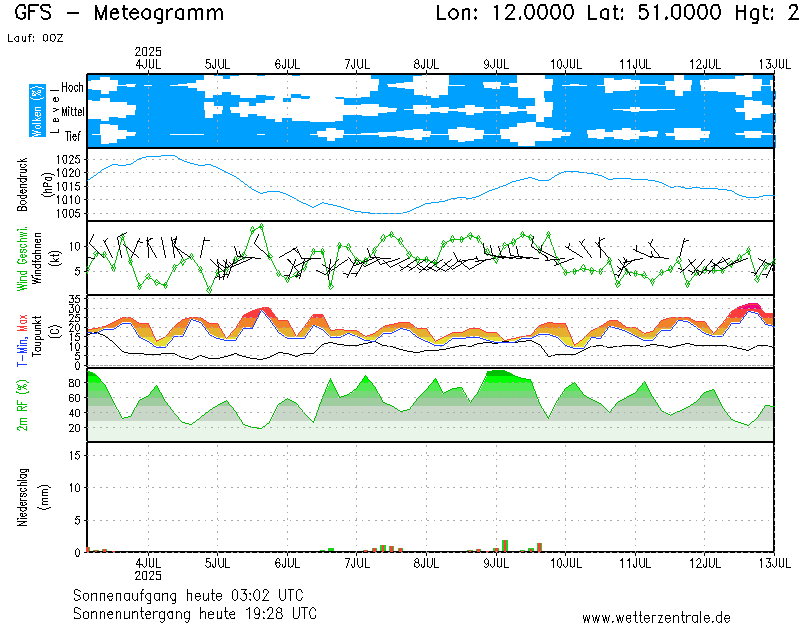Click the 'Lauf: 00Z' run label

point(35,38)
